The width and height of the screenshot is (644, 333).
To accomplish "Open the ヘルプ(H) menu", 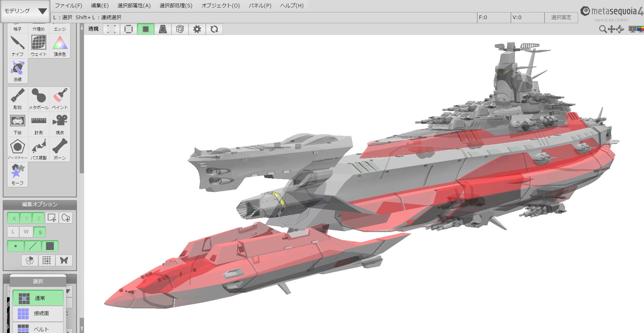I will [x=292, y=6].
